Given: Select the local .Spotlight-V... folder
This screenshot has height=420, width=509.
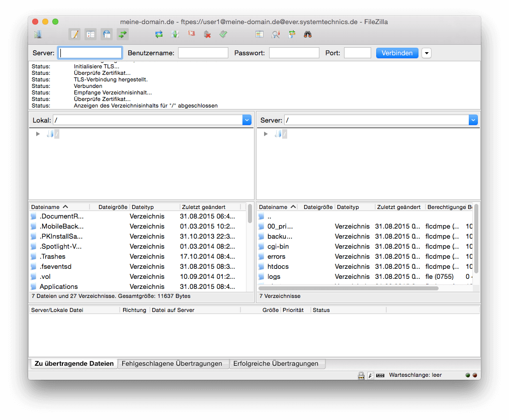Looking at the screenshot, I should 138,247.
